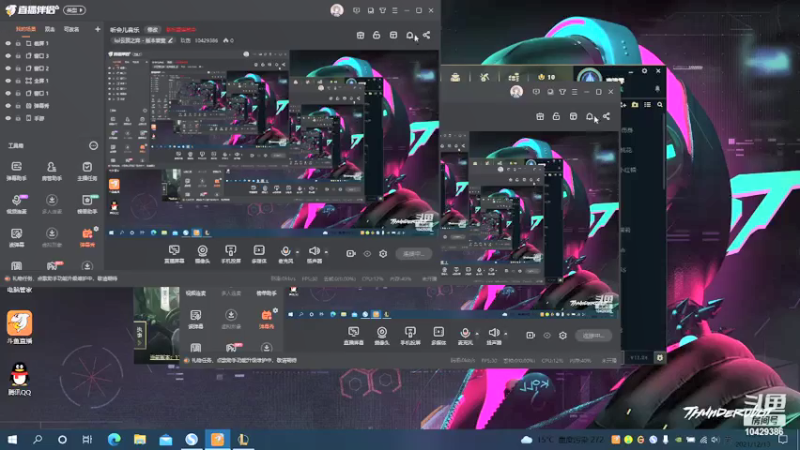Toggle visibility of 窗口 1 layer
The image size is (800, 450).
pyautogui.click(x=8, y=93)
